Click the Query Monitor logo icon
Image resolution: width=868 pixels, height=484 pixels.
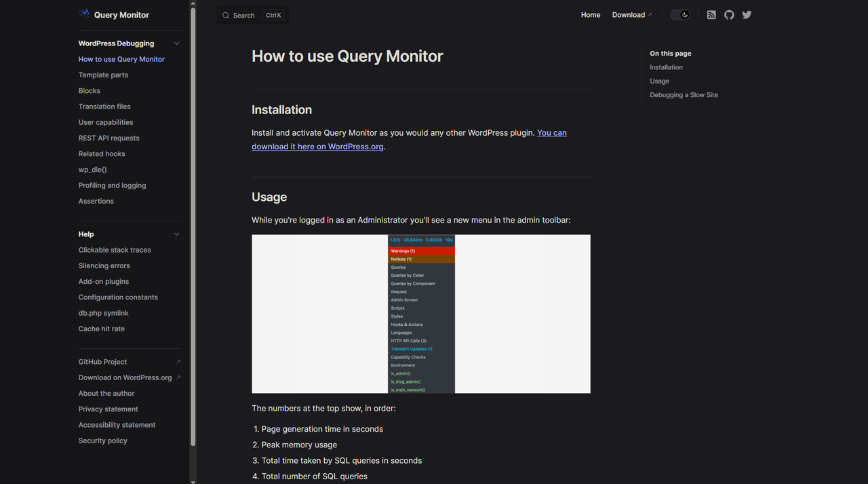84,14
